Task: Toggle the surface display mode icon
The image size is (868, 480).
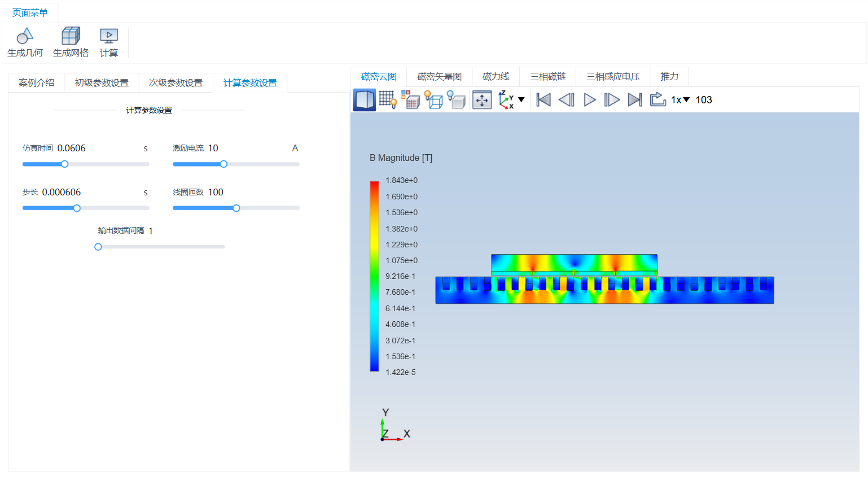Action: coord(365,100)
